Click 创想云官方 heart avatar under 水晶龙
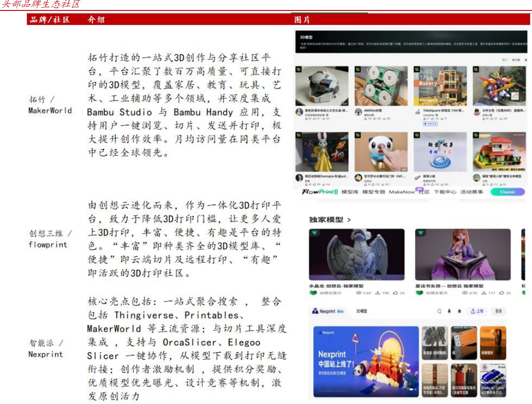Viewport: 532px width, 404px height. click(x=313, y=293)
